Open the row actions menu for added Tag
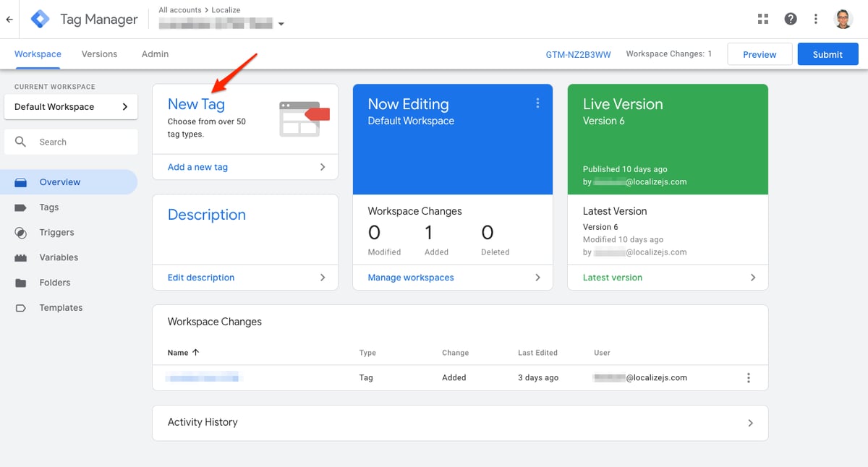The width and height of the screenshot is (868, 467). click(x=749, y=378)
